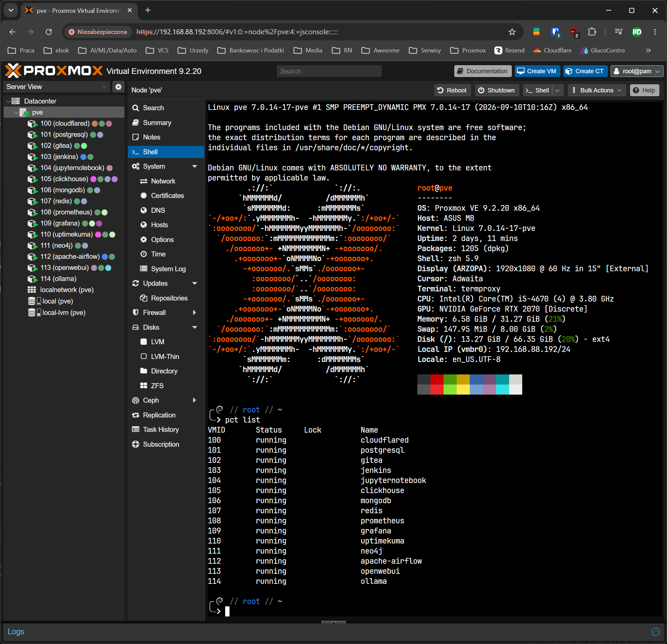
Task: Open the System Log page
Action: (x=166, y=269)
